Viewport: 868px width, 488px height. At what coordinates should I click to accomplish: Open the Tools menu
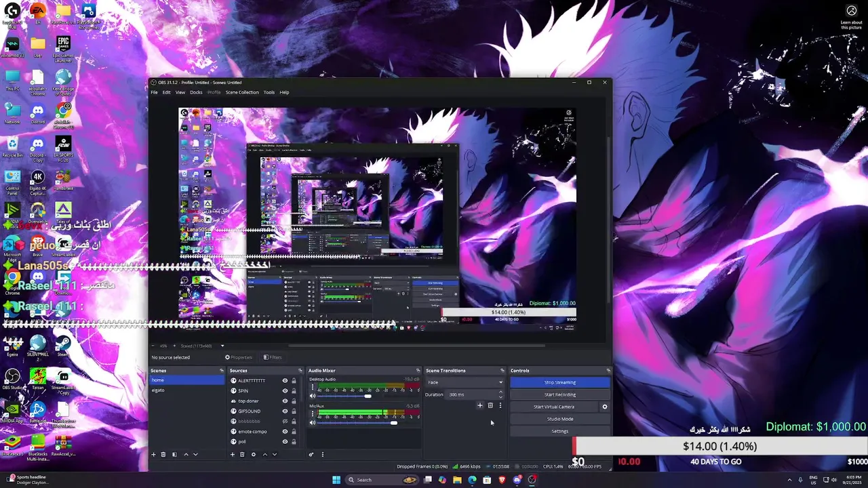(269, 92)
